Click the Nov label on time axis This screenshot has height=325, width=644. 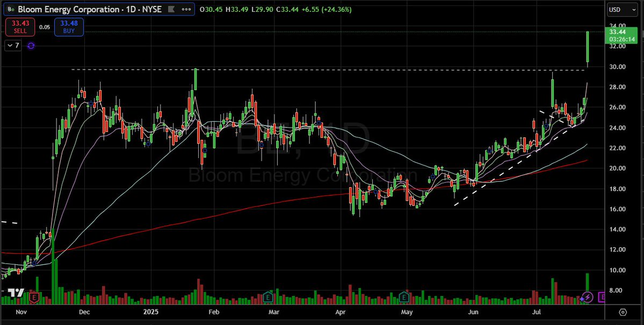21,312
